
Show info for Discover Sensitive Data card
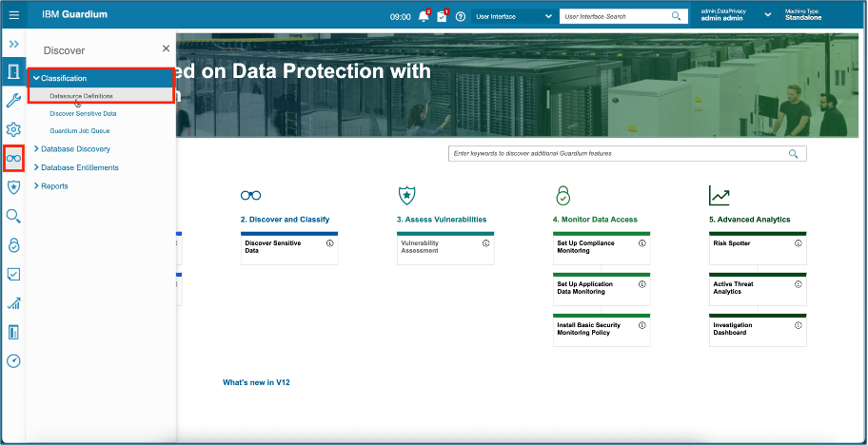pos(330,243)
